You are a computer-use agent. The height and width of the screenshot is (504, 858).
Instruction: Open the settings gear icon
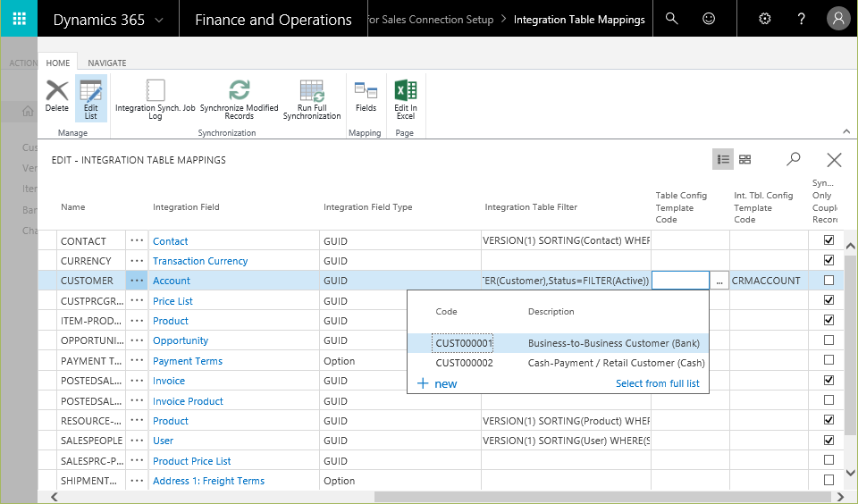coord(764,19)
